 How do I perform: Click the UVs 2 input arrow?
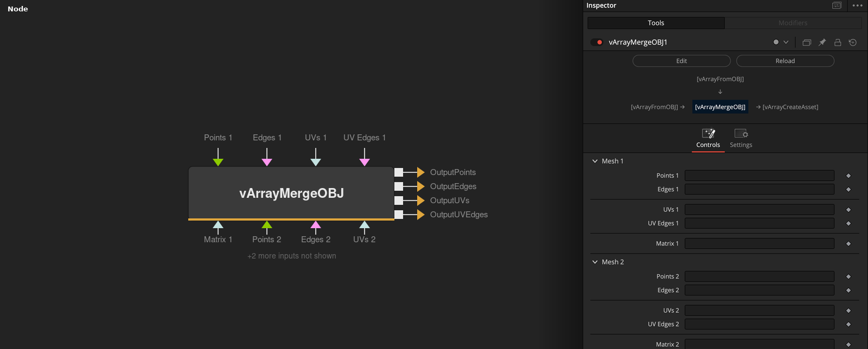coord(365,225)
